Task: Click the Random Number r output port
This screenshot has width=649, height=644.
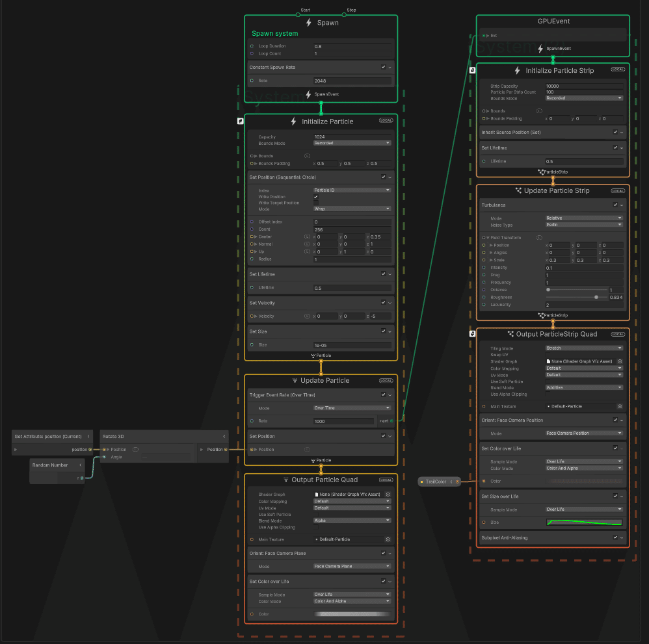Action: [x=82, y=478]
